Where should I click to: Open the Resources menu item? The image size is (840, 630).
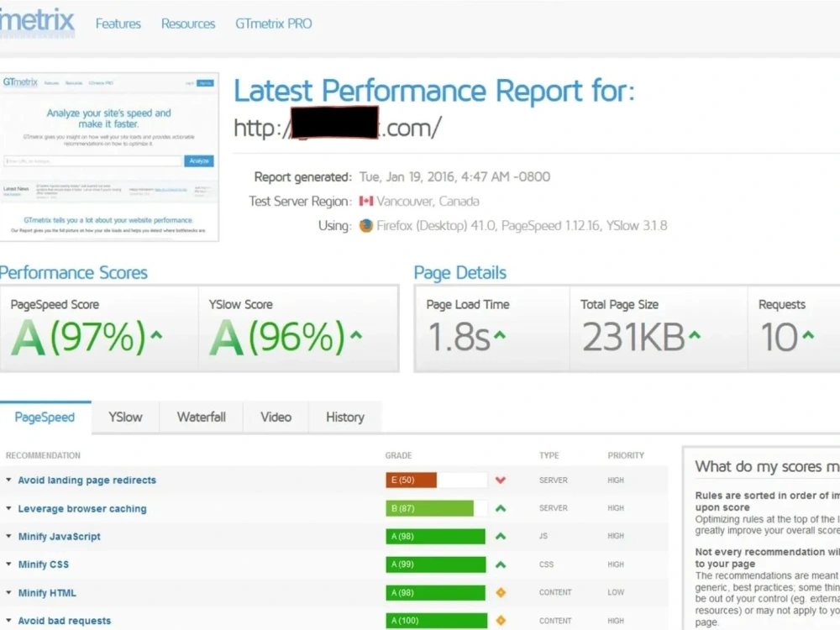[x=188, y=24]
